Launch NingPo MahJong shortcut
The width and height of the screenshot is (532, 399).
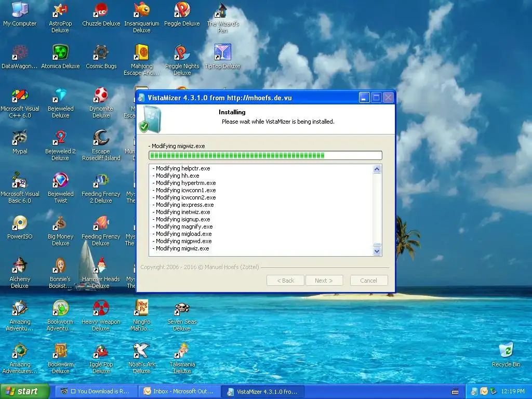pyautogui.click(x=141, y=315)
